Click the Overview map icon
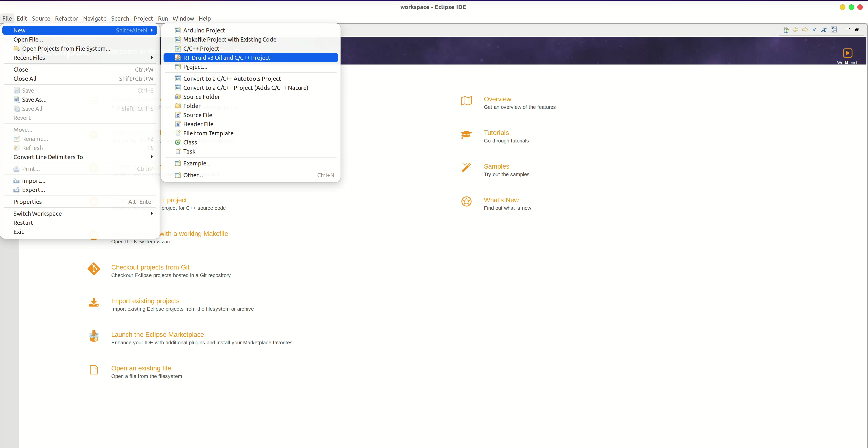Screen dimensions: 868x448 (x=466, y=101)
